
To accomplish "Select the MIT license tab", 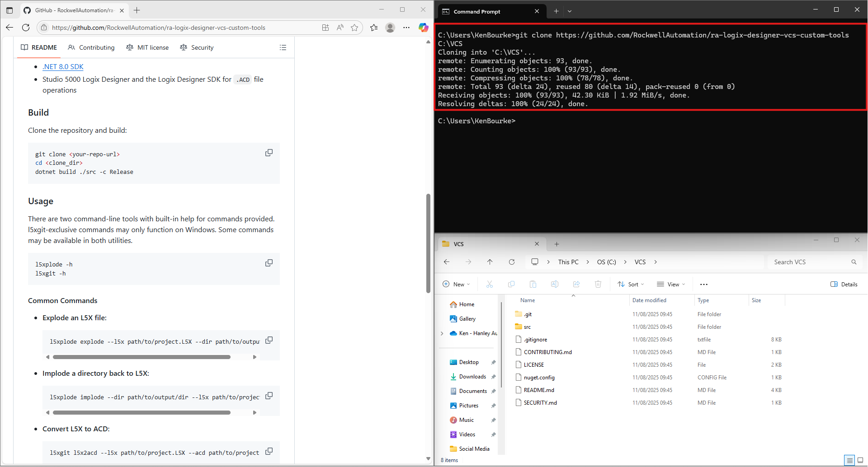I will pyautogui.click(x=147, y=47).
